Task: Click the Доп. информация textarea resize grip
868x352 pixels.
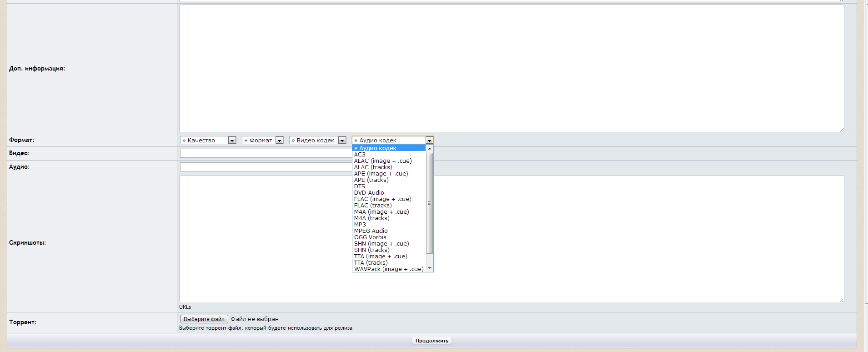Action: point(842,130)
